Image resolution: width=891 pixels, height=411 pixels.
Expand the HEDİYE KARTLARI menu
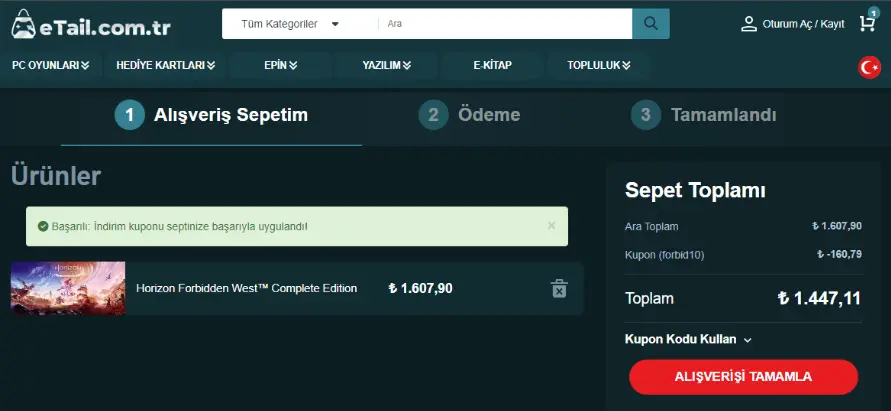165,65
